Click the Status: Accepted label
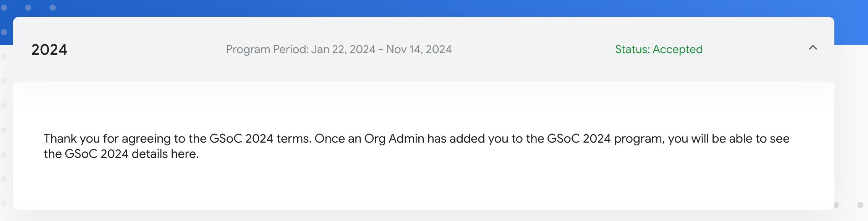 pos(659,49)
